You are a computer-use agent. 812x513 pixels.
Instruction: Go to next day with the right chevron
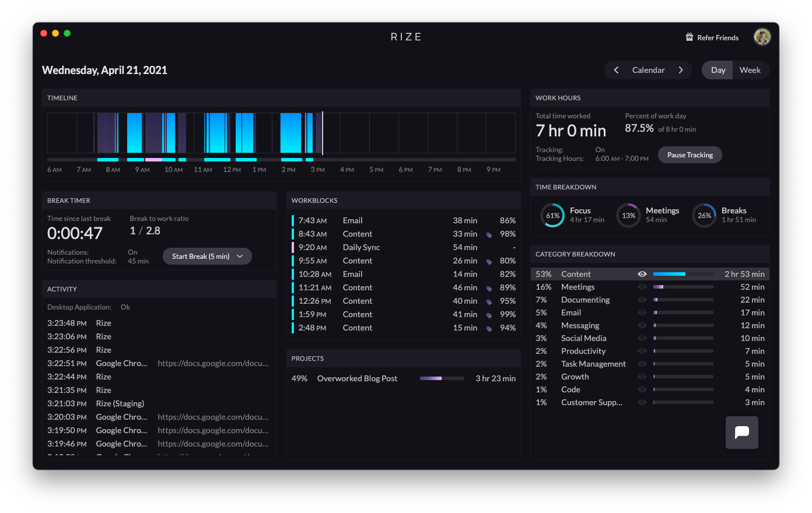(681, 70)
